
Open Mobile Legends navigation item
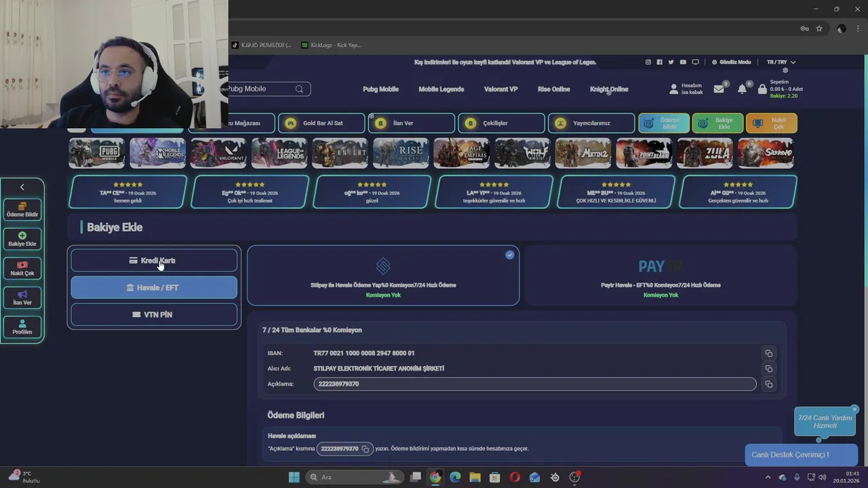tap(441, 89)
